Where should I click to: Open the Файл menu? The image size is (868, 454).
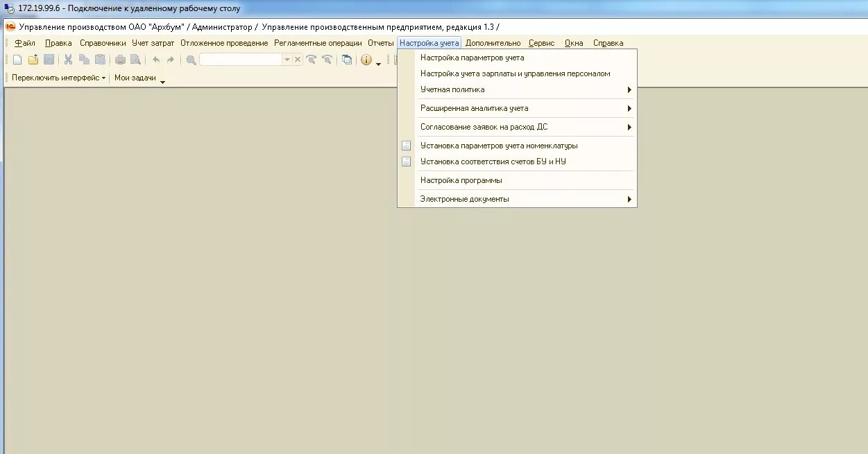[25, 43]
